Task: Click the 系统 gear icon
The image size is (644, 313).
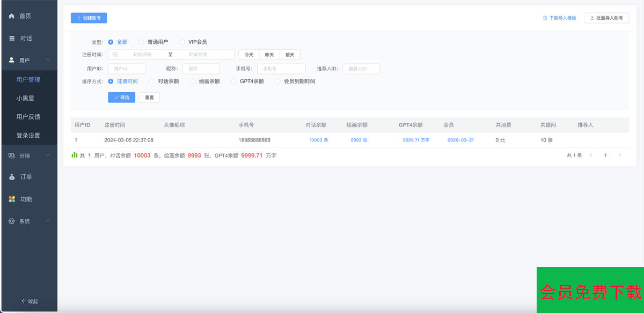Action: click(x=12, y=221)
